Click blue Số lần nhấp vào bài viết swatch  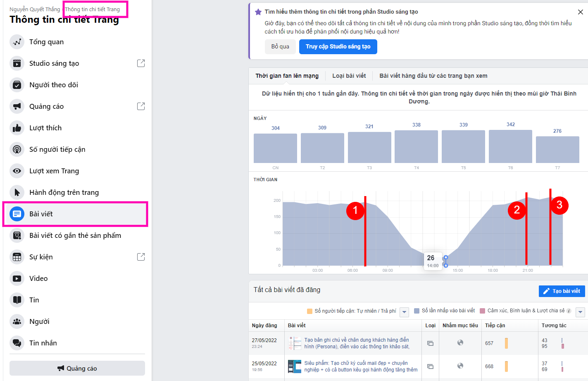pyautogui.click(x=417, y=311)
